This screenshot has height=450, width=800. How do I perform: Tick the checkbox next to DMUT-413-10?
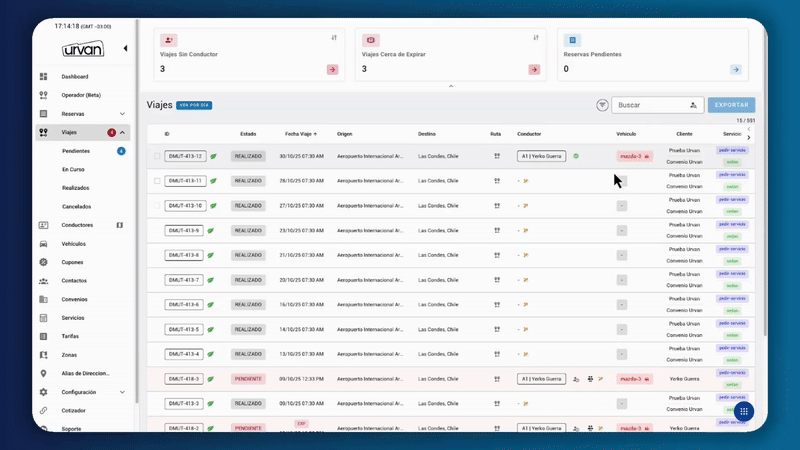157,206
